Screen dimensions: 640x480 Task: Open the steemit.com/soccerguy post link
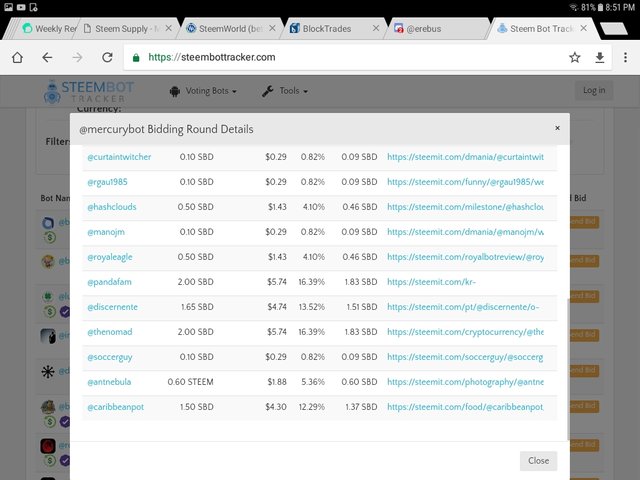tap(465, 357)
